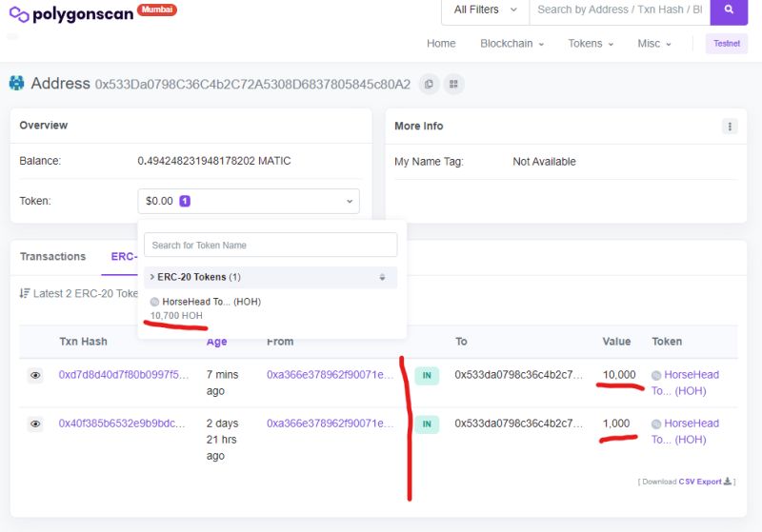Image resolution: width=762 pixels, height=532 pixels.
Task: View details eye for 0xd7d8d40d7f80b transaction
Action: [35, 375]
